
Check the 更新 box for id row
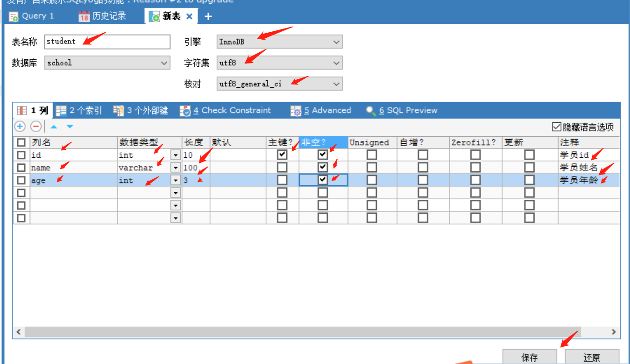point(529,154)
